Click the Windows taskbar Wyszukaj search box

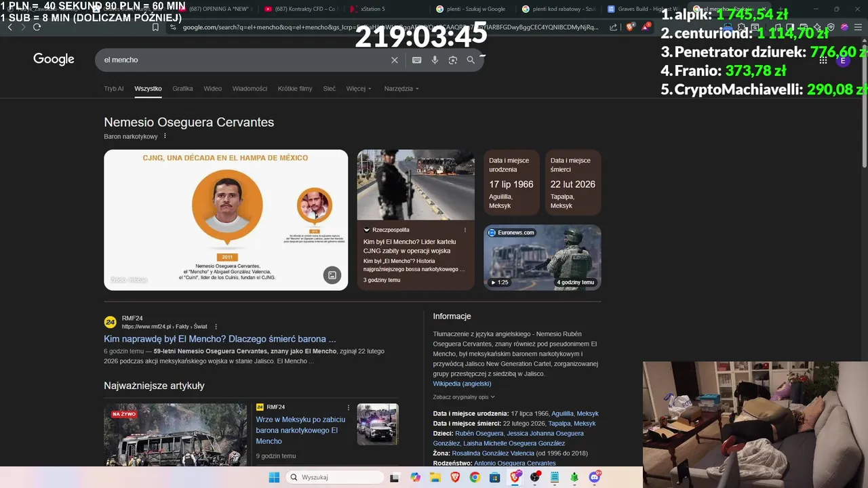[x=334, y=477]
